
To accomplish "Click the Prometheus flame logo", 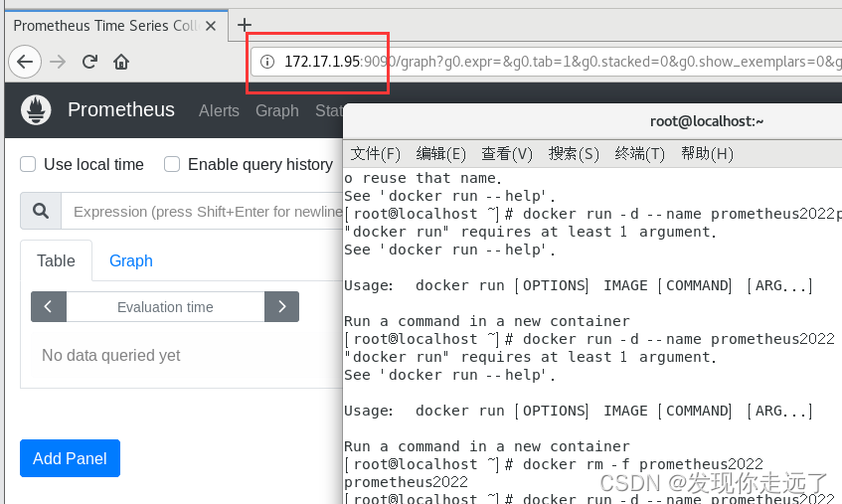I will click(x=36, y=110).
